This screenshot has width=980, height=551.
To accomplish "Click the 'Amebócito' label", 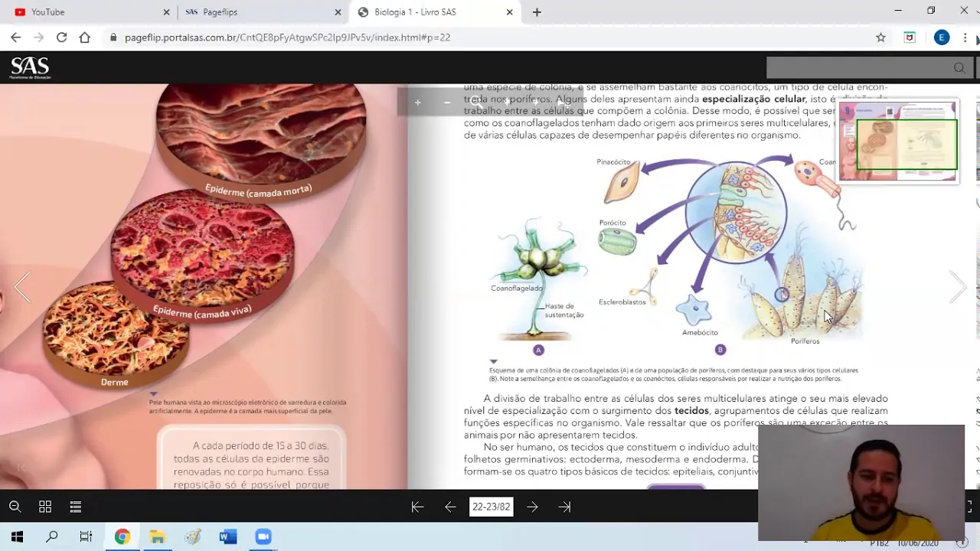I will tap(700, 333).
